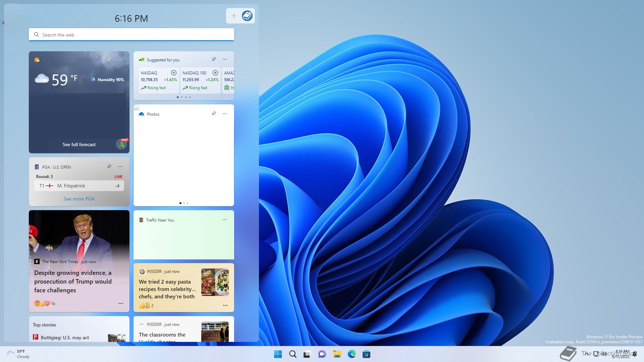The image size is (644, 362).
Task: Open Traffic Near You more options
Action: point(225,220)
